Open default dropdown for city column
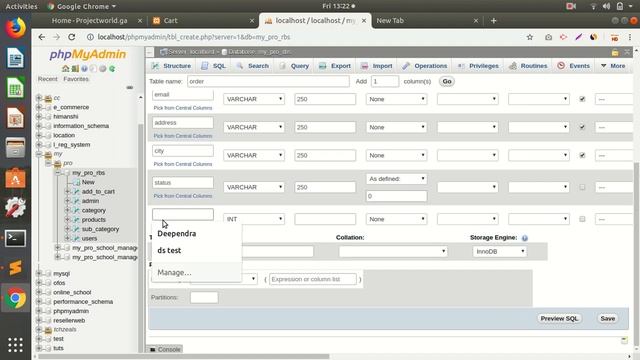Viewport: 640px width, 360px height. click(396, 156)
